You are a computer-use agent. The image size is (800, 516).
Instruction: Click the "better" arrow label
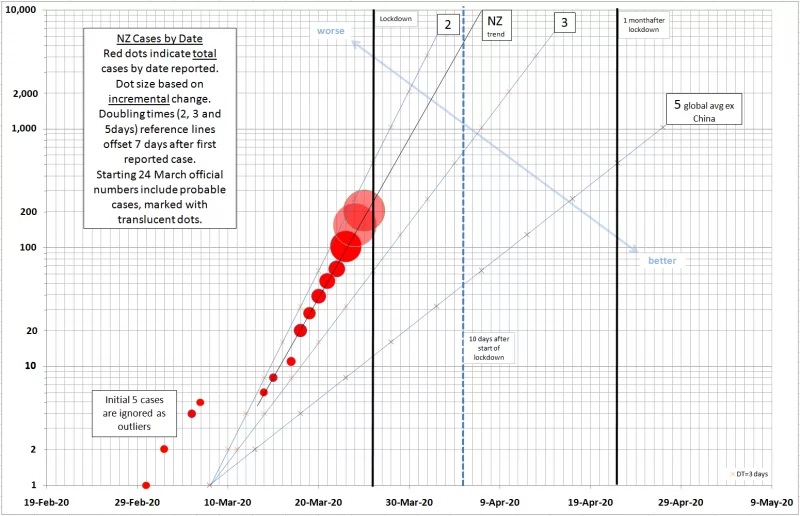662,261
